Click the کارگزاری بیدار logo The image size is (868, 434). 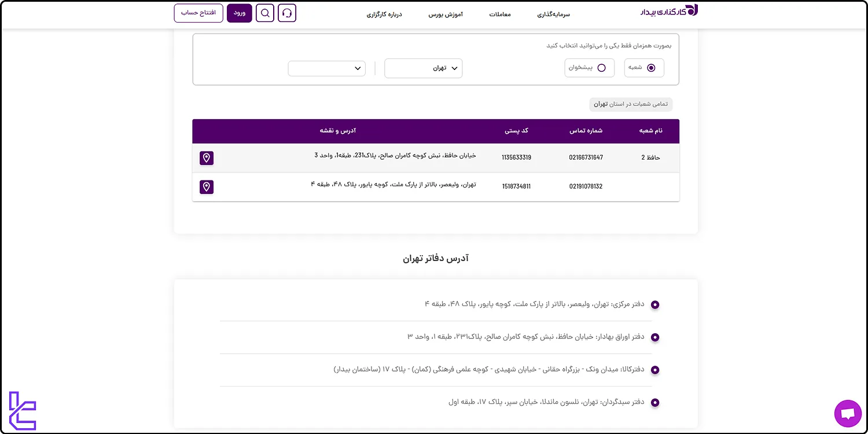668,10
